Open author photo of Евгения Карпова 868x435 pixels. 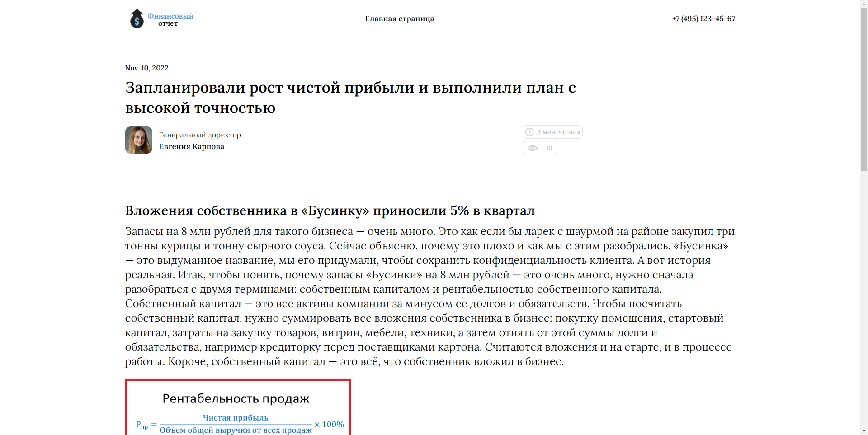click(139, 140)
